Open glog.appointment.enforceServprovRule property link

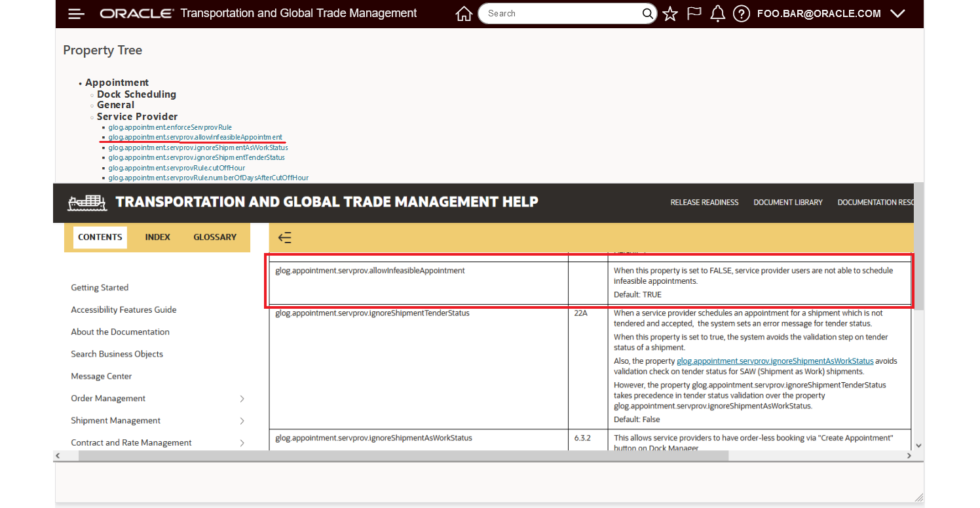pos(170,127)
